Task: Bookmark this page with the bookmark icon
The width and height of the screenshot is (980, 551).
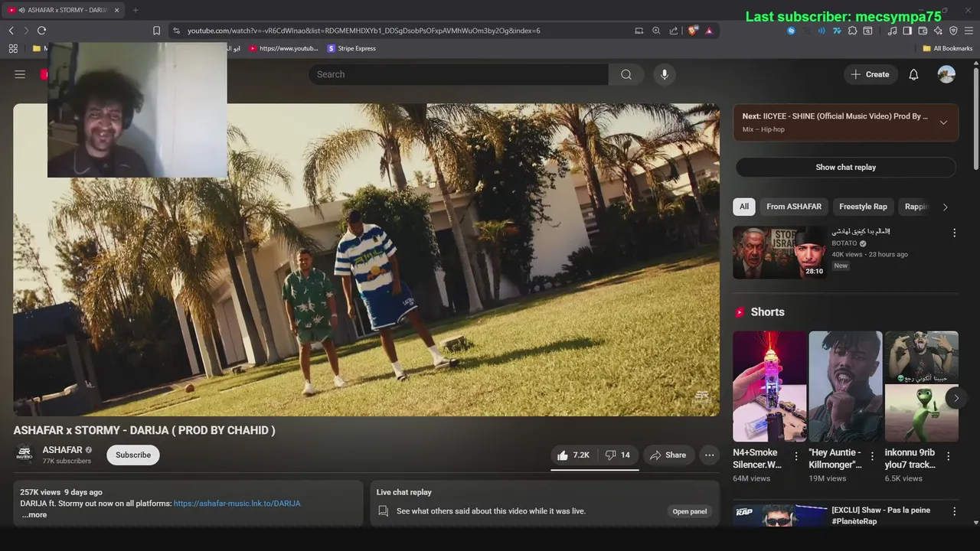Action: 156,31
